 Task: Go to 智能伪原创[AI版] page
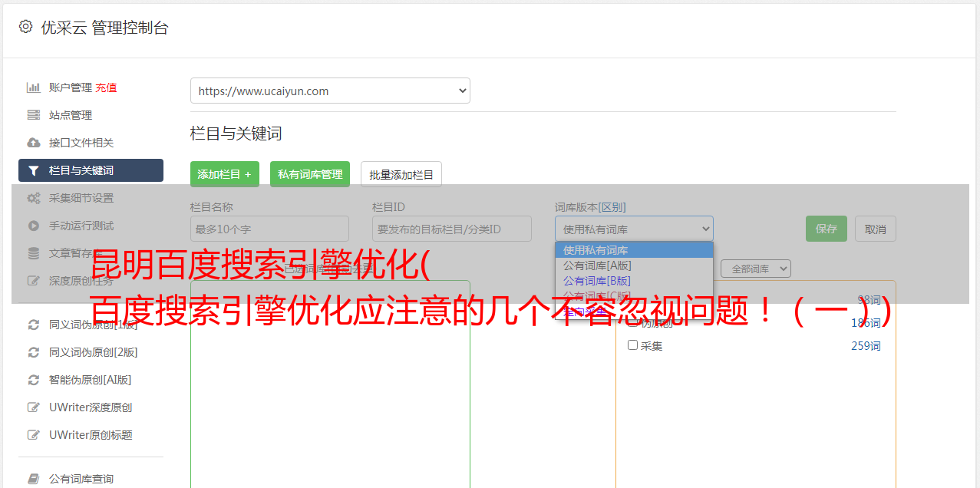[x=91, y=380]
